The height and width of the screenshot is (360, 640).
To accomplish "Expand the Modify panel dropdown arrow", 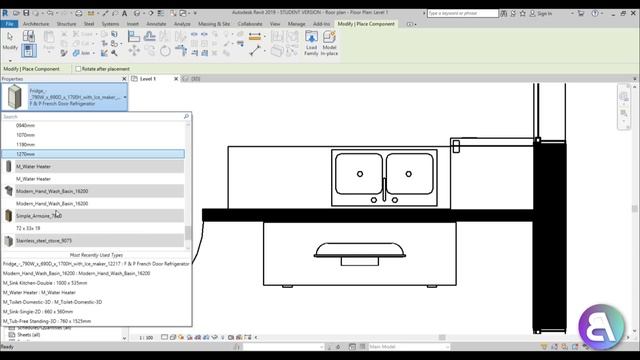I will click(10, 60).
